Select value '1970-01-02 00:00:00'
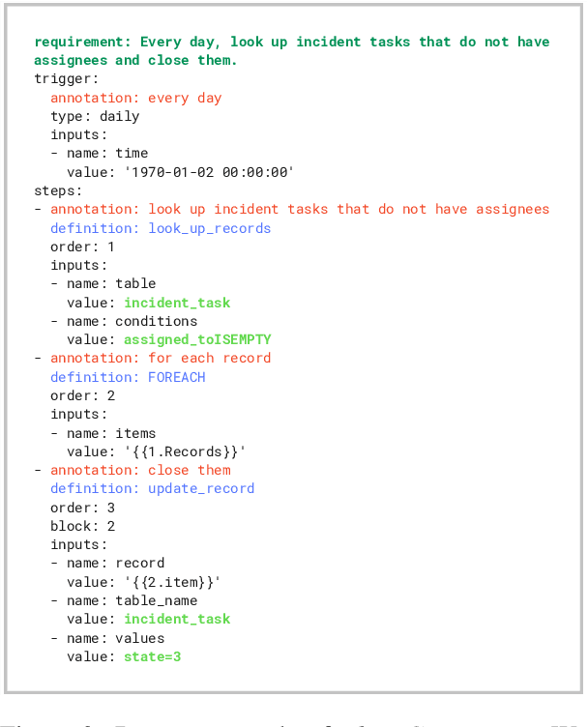588x727 pixels. pos(209,172)
